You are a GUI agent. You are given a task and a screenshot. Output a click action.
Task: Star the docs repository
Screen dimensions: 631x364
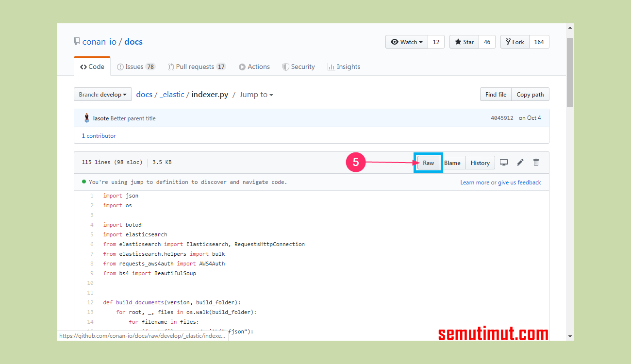(x=464, y=42)
